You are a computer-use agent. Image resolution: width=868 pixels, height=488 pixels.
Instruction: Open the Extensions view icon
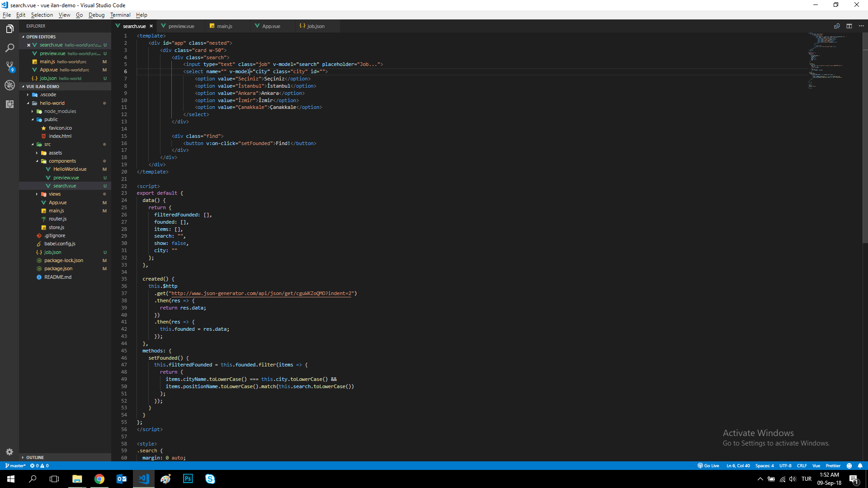coord(9,104)
